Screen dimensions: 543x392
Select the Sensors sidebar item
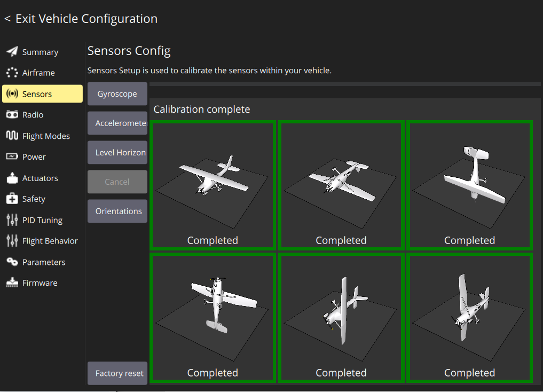click(43, 94)
